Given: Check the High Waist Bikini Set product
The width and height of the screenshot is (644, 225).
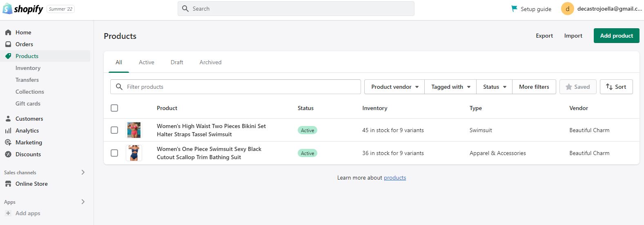Looking at the screenshot, I should [x=114, y=130].
